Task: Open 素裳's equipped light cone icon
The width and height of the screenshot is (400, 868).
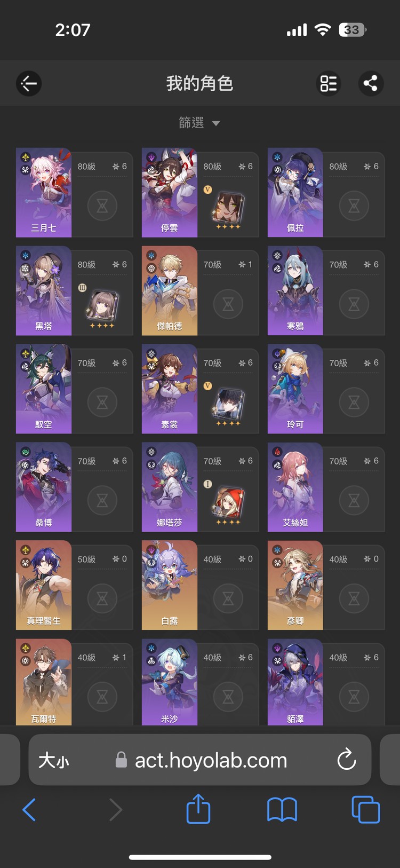Action: [x=228, y=406]
